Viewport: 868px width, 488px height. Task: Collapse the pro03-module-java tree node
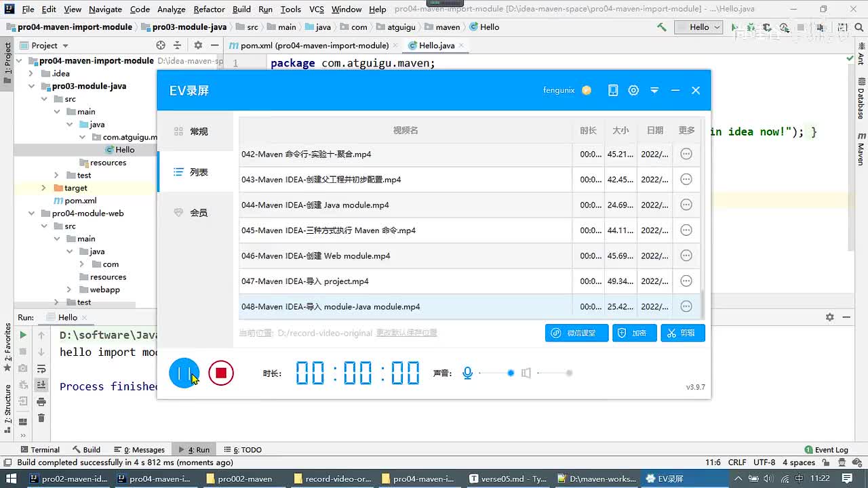point(31,86)
